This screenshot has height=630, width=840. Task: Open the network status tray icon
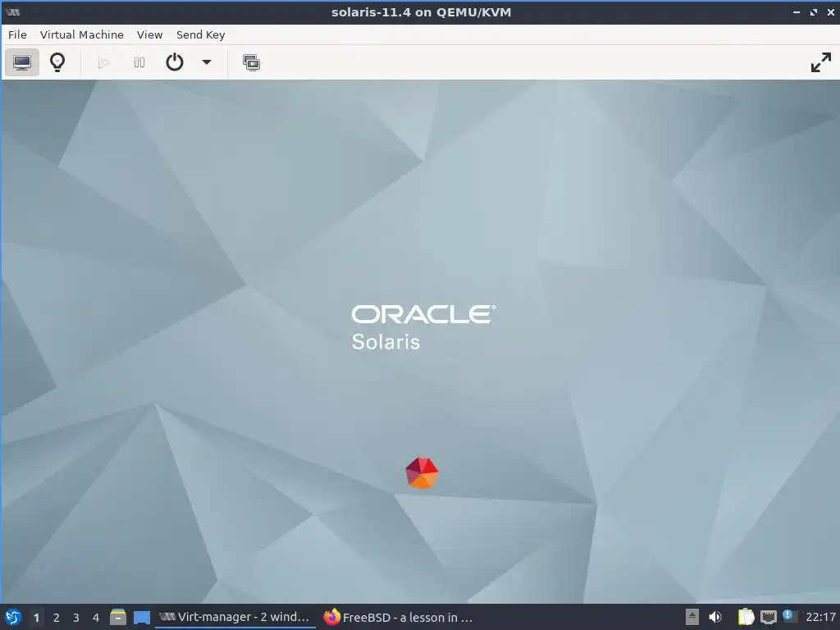(768, 617)
